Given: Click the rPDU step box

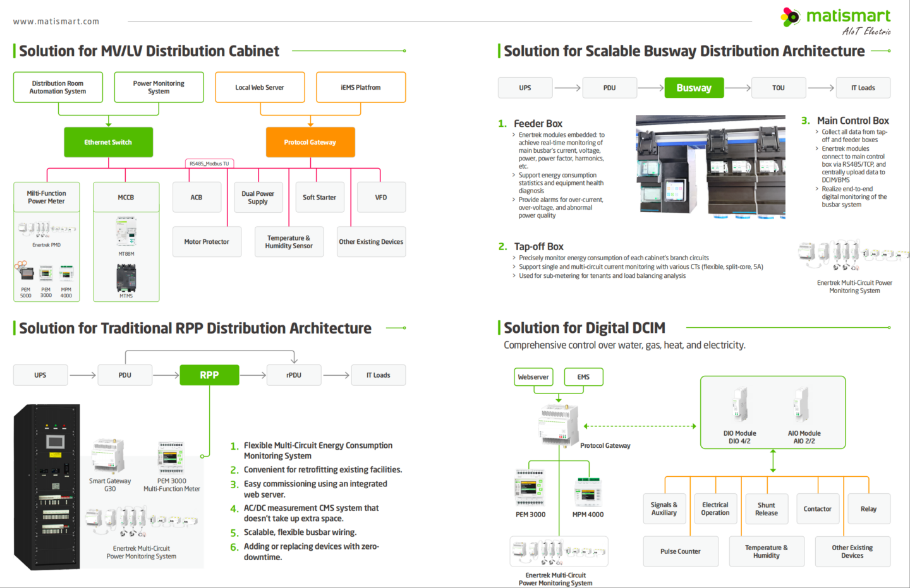Looking at the screenshot, I should click(x=294, y=375).
